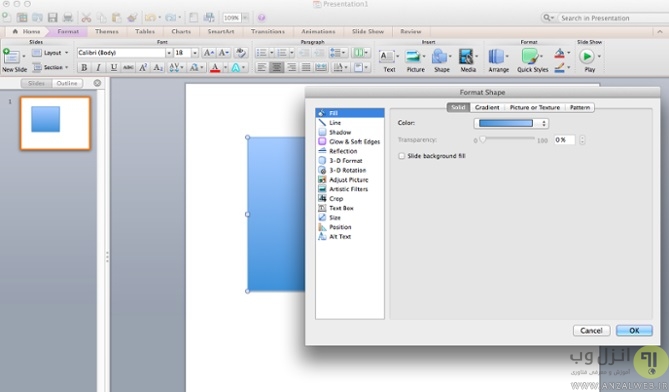Apply superscript formatting

143,67
